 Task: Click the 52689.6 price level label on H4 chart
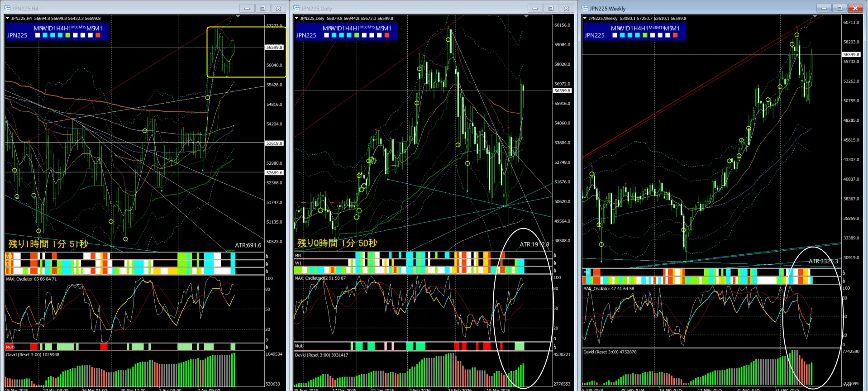[x=274, y=172]
